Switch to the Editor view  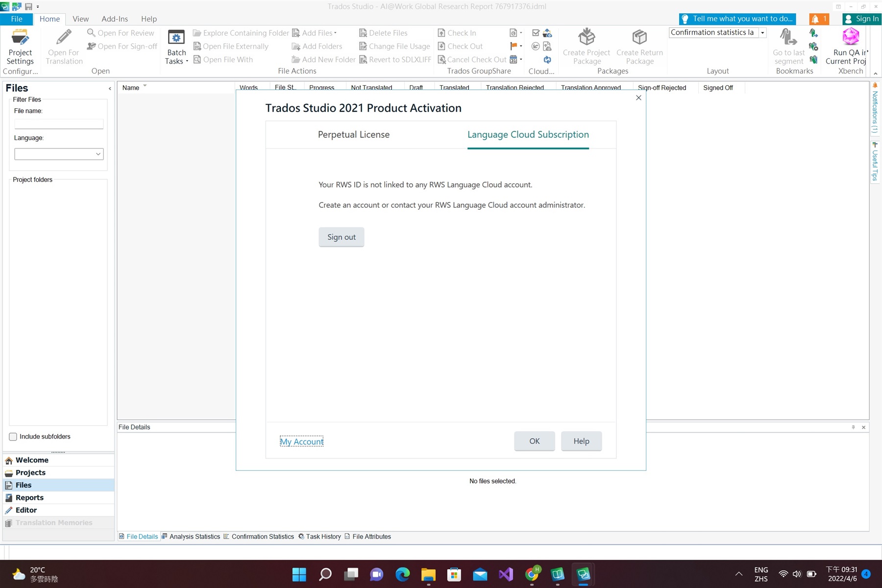coord(26,510)
